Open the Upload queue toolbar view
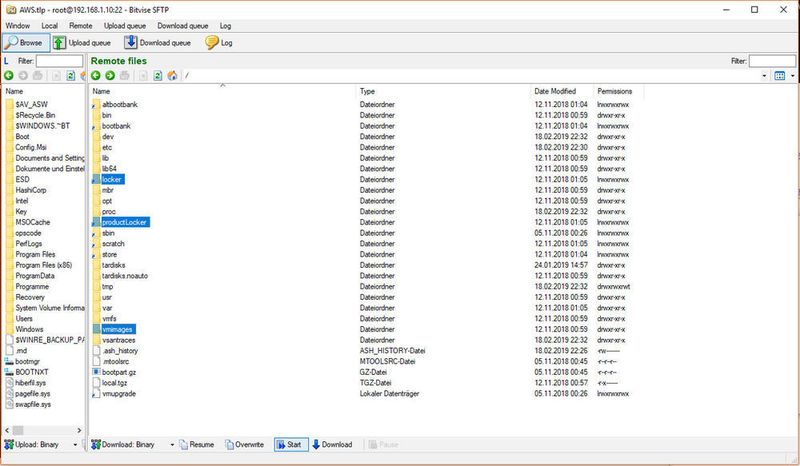This screenshot has width=800, height=466. (82, 43)
